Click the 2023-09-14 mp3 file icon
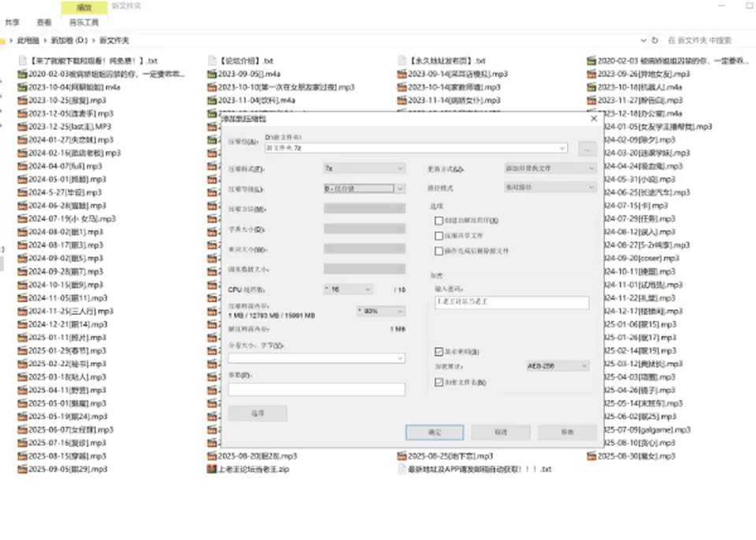The height and width of the screenshot is (540, 756). [402, 74]
